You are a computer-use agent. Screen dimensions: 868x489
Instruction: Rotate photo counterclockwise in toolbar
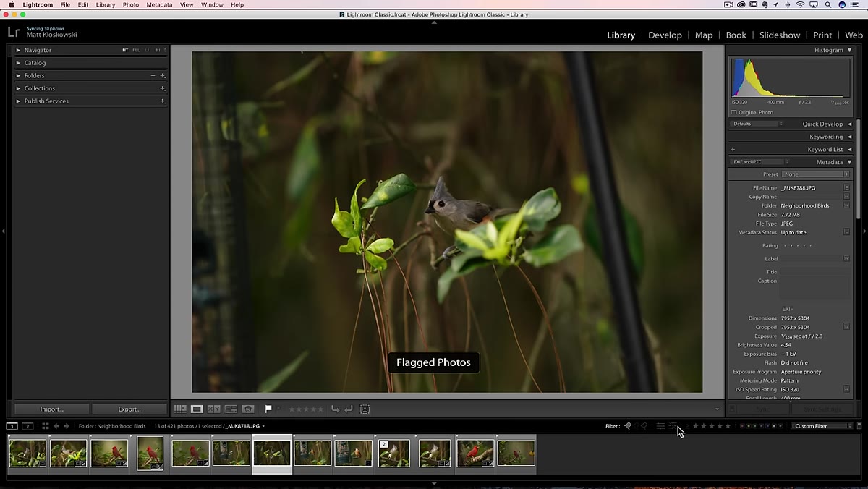click(335, 409)
